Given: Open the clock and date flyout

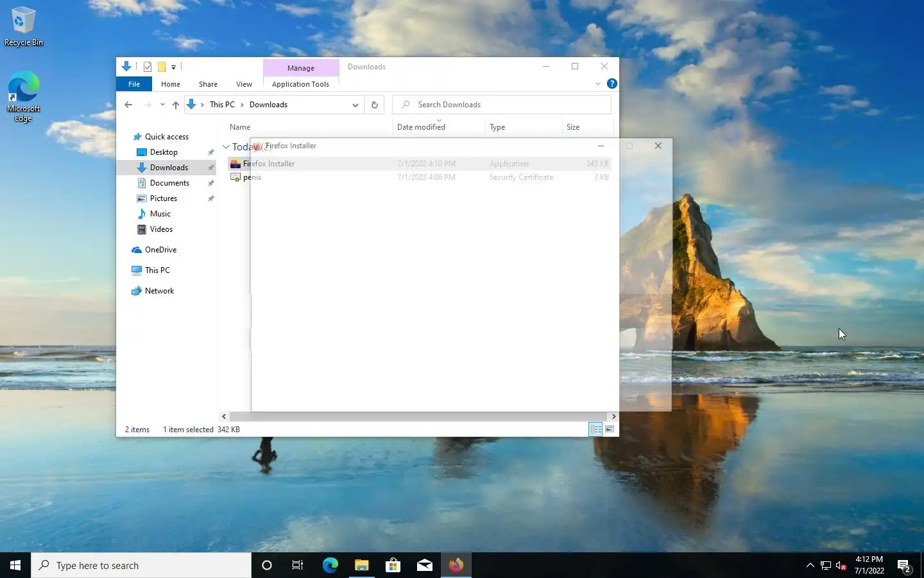Looking at the screenshot, I should 869,565.
